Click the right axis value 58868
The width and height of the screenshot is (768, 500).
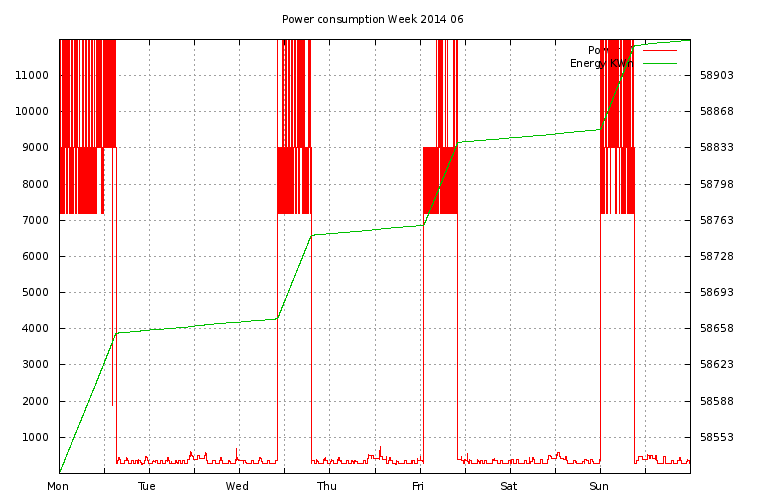(717, 111)
